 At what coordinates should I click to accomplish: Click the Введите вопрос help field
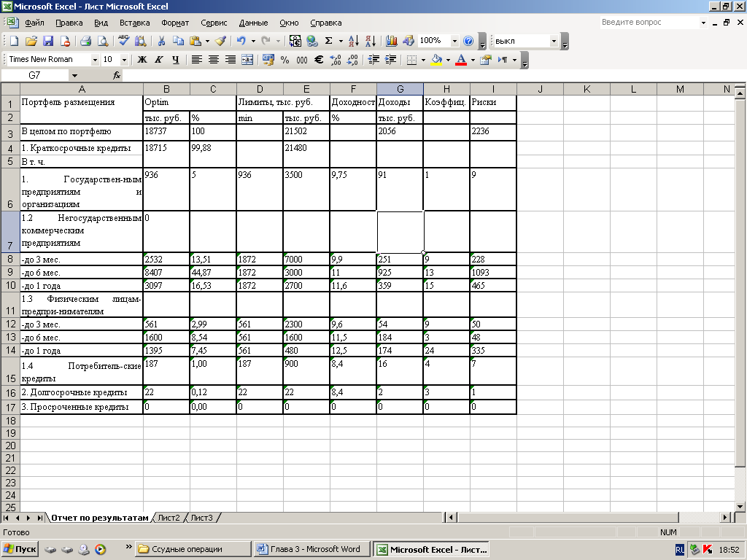coord(650,23)
